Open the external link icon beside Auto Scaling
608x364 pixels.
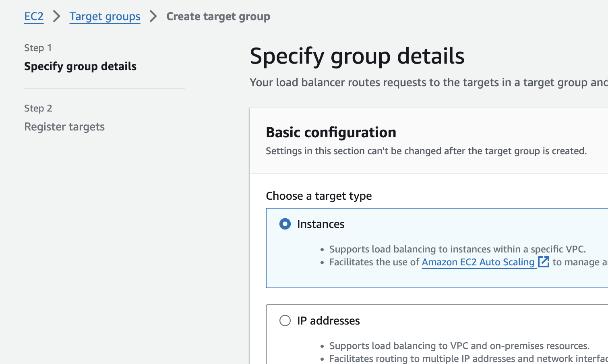point(544,262)
